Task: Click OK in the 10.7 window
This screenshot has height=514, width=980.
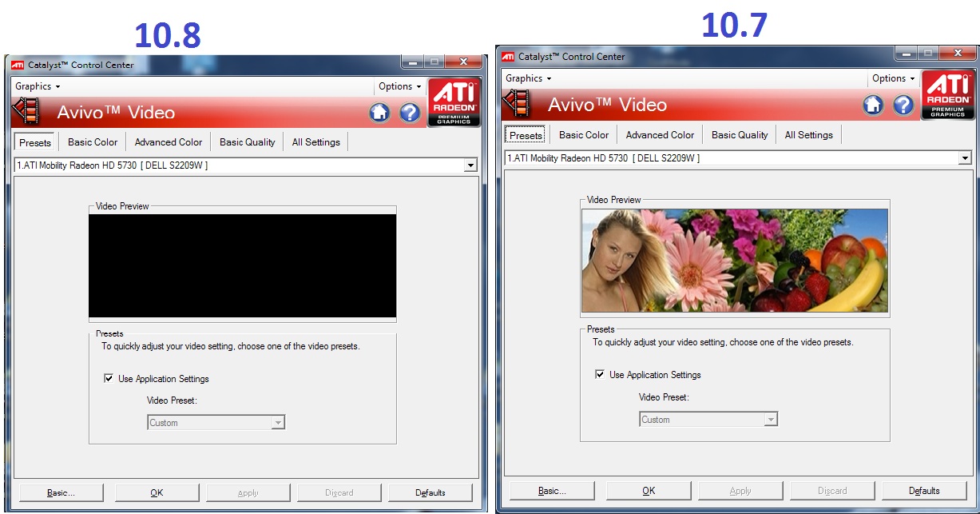Action: click(649, 490)
